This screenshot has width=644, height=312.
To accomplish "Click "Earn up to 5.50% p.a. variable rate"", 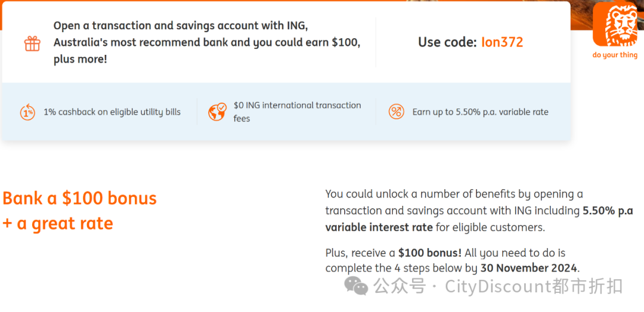I will coord(480,112).
